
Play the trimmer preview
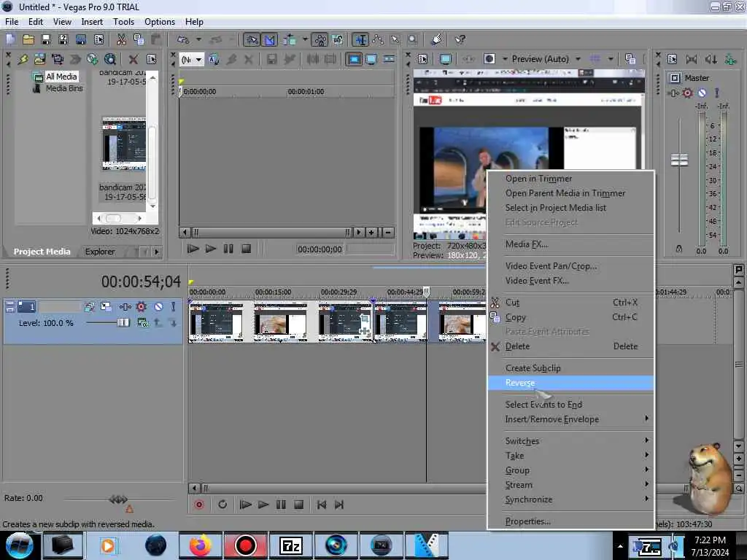point(211,249)
